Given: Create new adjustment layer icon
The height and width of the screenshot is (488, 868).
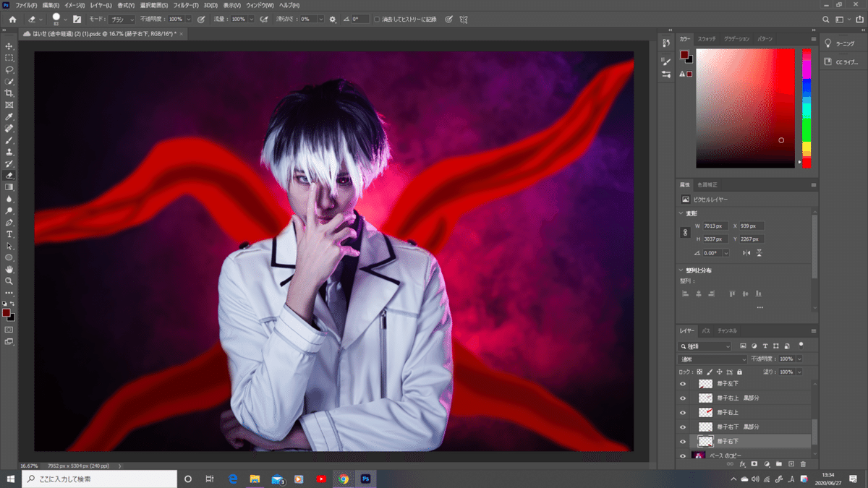Looking at the screenshot, I should tap(767, 463).
